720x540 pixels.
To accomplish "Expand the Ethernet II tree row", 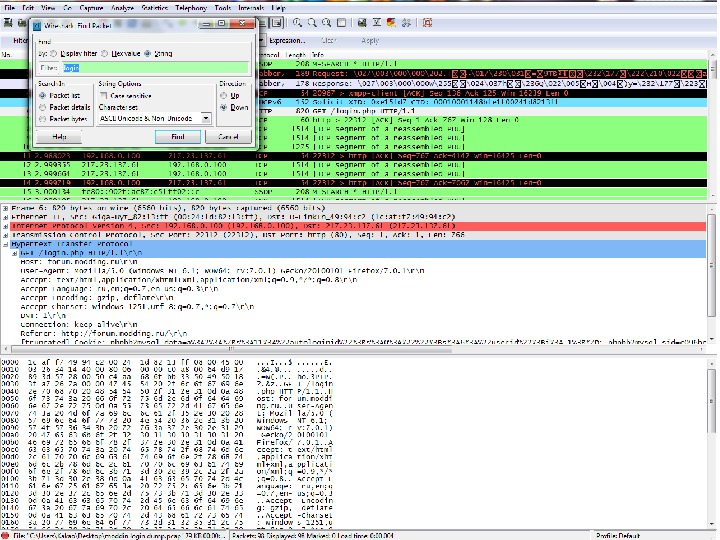I will pos(5,217).
